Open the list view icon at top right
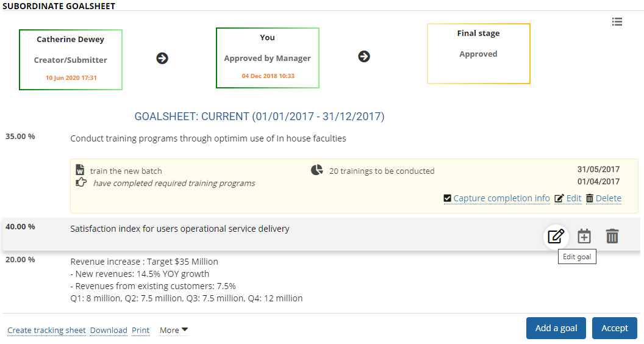Image resolution: width=644 pixels, height=344 pixels. pos(617,22)
